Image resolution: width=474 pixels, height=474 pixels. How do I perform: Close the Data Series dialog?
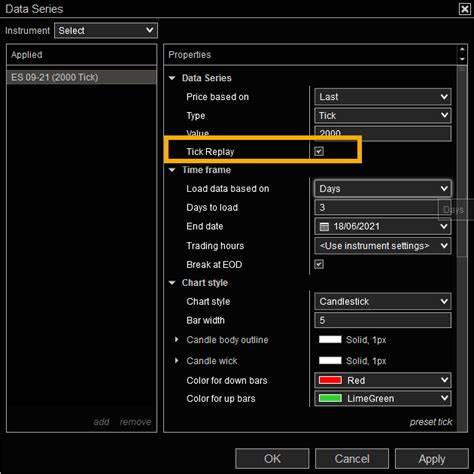pyautogui.click(x=465, y=9)
